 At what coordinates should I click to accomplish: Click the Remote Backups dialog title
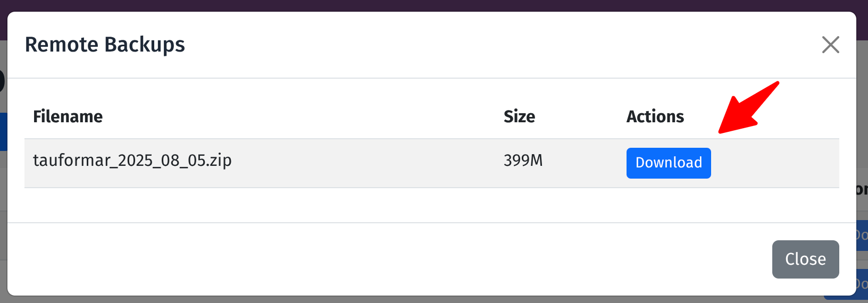pos(105,45)
